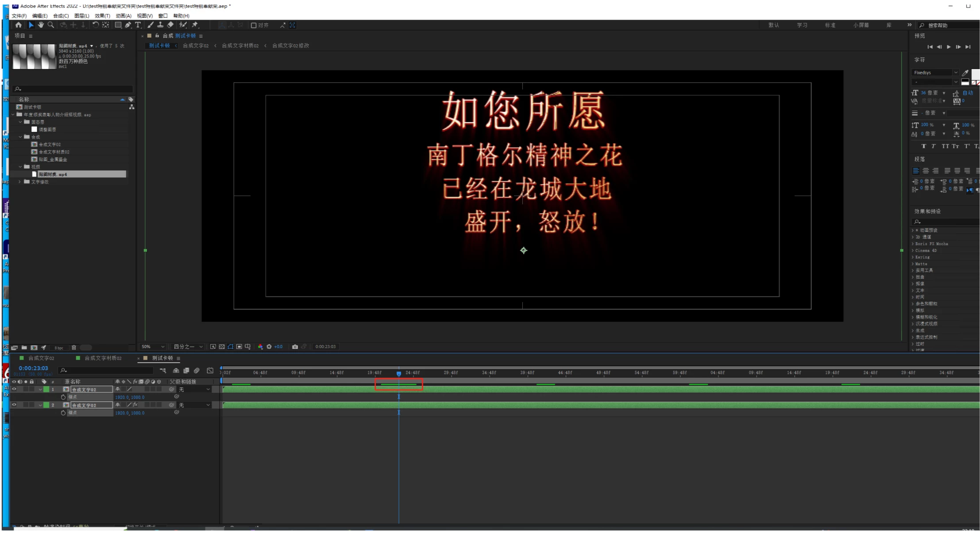
Task: Expand the 文字修改 folder
Action: tap(19, 182)
